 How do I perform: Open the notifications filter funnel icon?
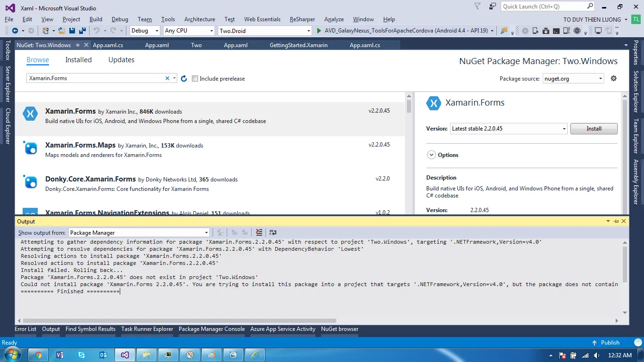(x=478, y=7)
